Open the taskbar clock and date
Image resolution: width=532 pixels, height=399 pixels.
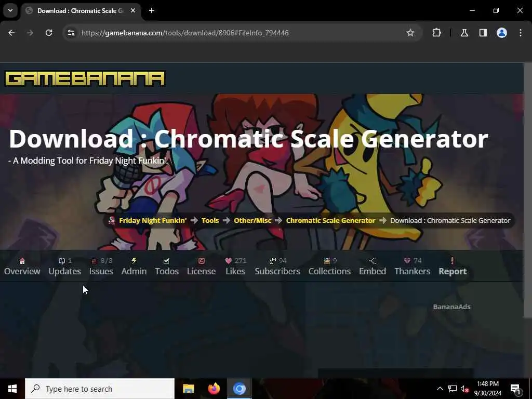tap(487, 389)
